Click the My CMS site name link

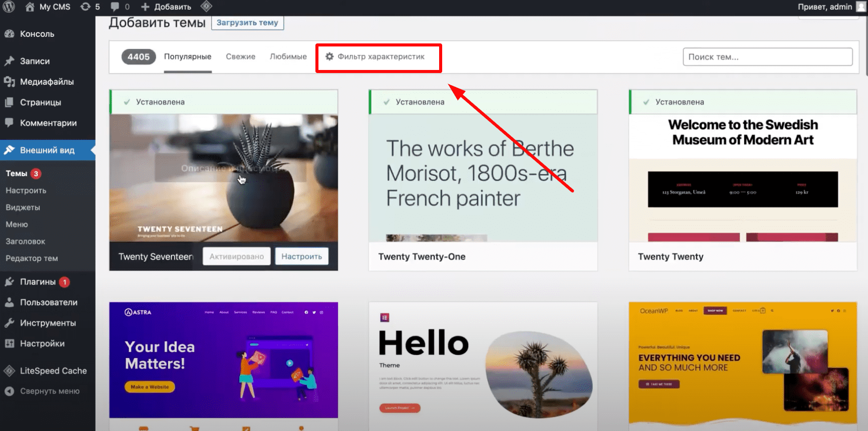pos(55,7)
